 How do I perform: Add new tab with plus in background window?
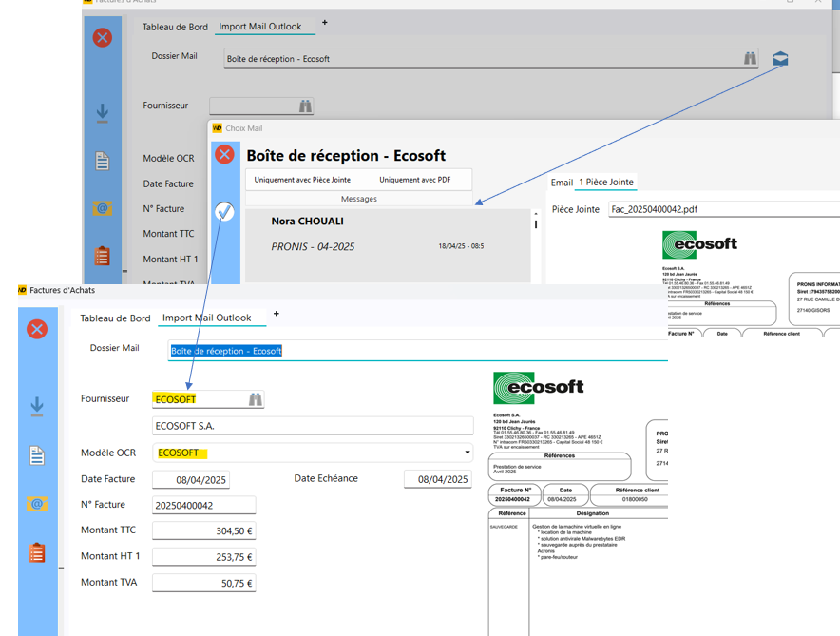(x=324, y=23)
